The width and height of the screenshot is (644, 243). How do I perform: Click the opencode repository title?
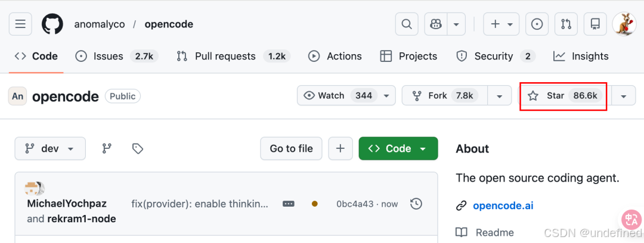coord(66,96)
